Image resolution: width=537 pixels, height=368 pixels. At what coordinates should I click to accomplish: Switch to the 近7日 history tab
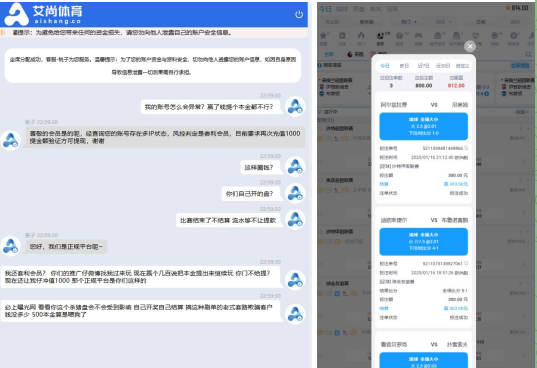423,66
